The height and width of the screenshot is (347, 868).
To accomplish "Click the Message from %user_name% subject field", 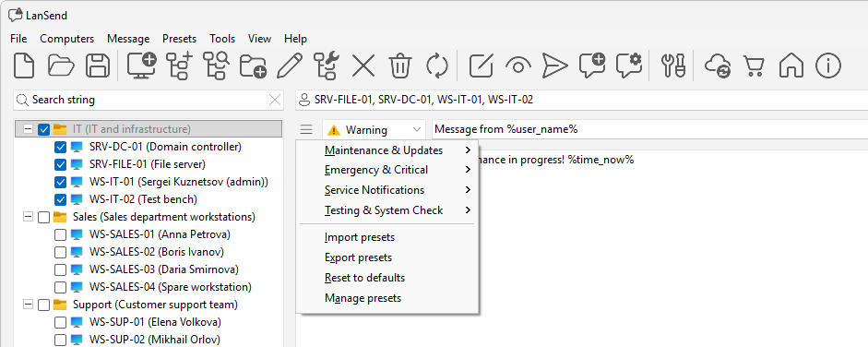I will coord(650,129).
